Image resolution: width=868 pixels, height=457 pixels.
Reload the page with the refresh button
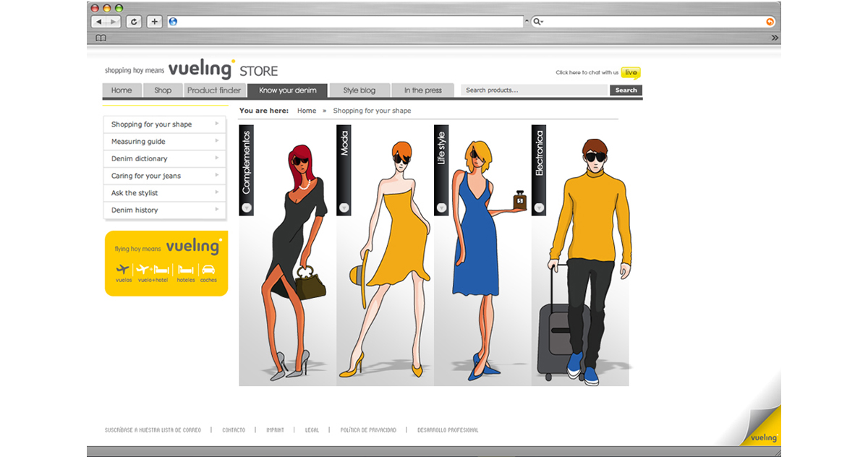point(134,22)
